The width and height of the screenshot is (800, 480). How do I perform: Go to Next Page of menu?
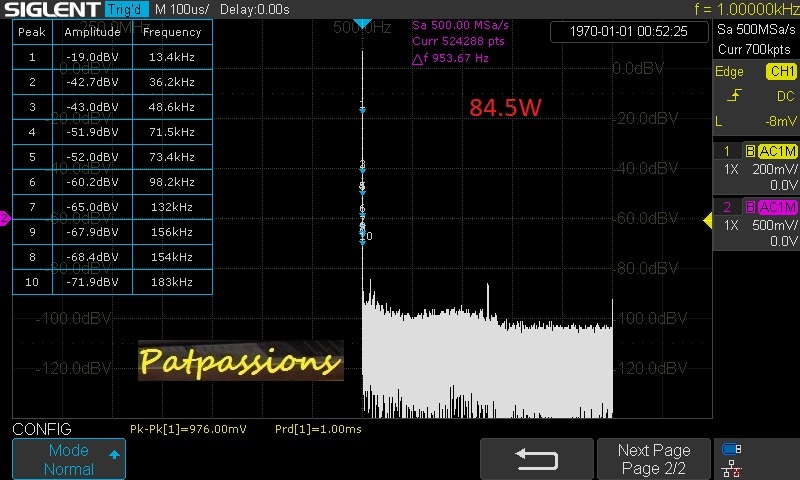click(653, 459)
